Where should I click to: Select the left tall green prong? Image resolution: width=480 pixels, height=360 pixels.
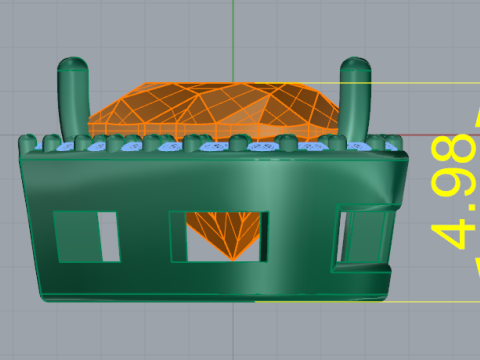pos(73,99)
